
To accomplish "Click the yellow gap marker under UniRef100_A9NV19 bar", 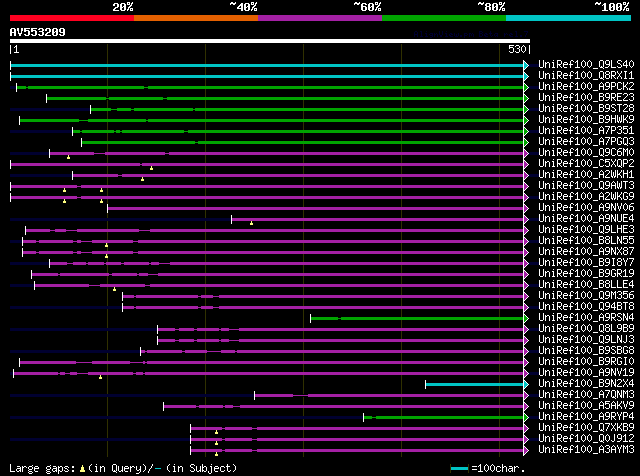I will (100, 377).
